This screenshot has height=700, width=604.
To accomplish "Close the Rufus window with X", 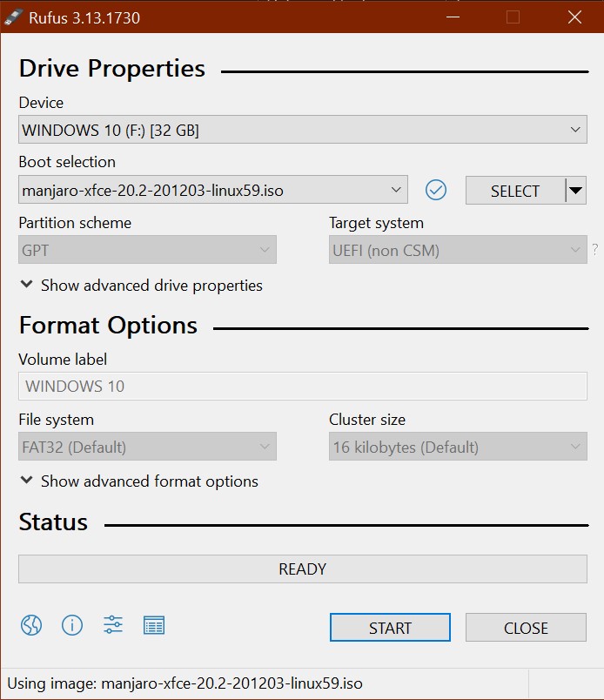I will (574, 17).
